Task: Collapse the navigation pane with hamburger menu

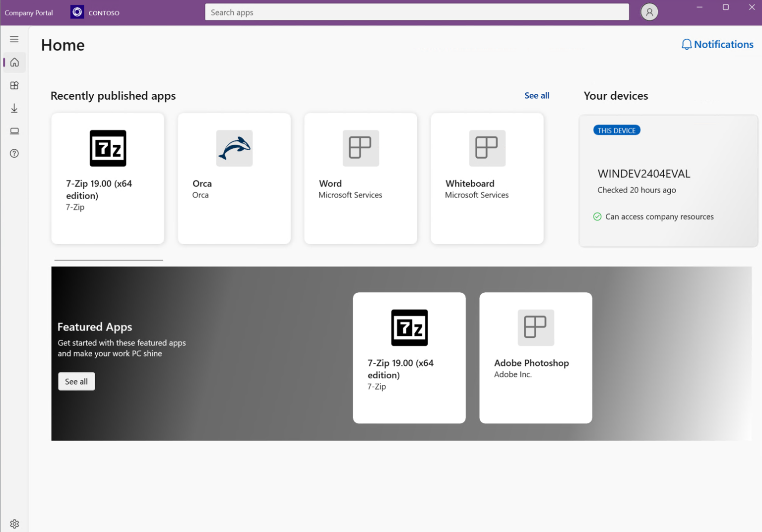Action: (14, 39)
